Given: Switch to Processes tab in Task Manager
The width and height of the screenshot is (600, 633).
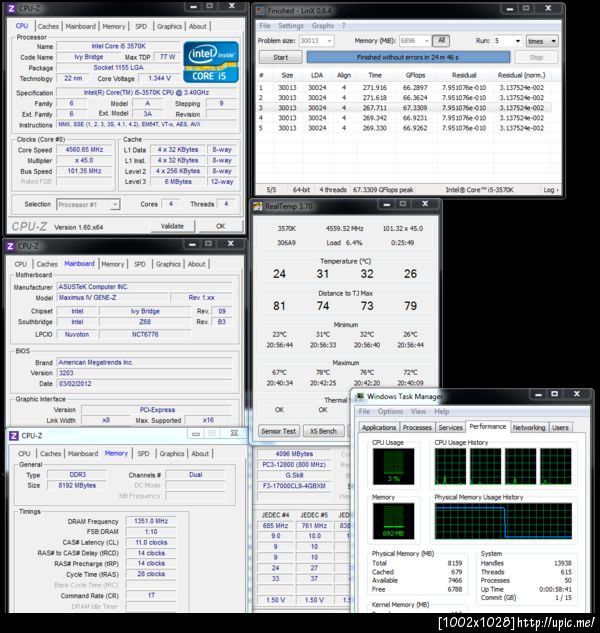Looking at the screenshot, I should (x=417, y=428).
